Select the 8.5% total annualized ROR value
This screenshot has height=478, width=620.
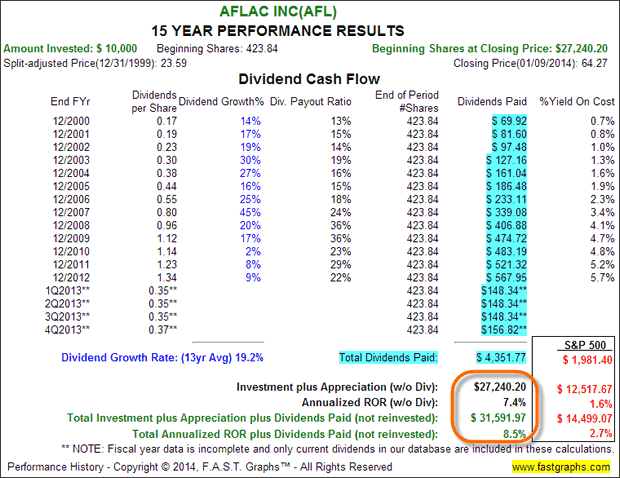click(x=514, y=434)
